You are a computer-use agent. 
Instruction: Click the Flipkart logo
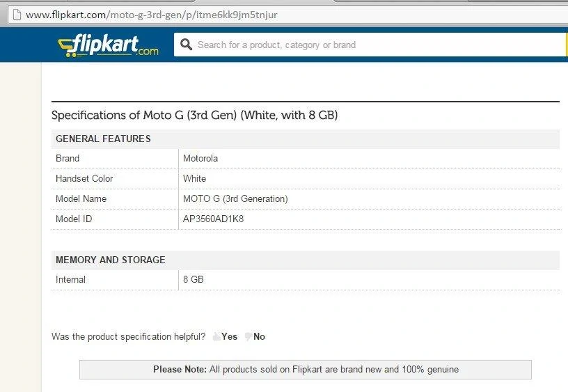click(x=108, y=46)
